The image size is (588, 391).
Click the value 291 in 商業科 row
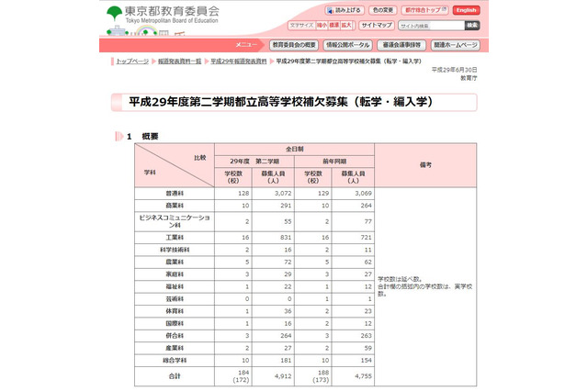point(286,206)
